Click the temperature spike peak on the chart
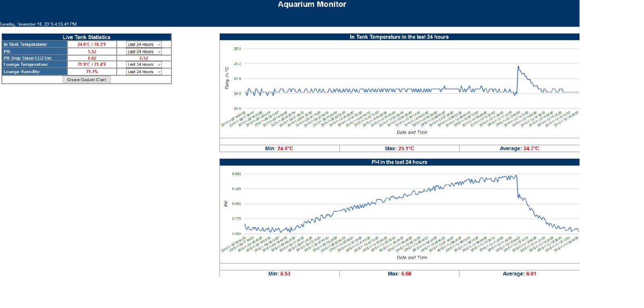 (x=518, y=67)
